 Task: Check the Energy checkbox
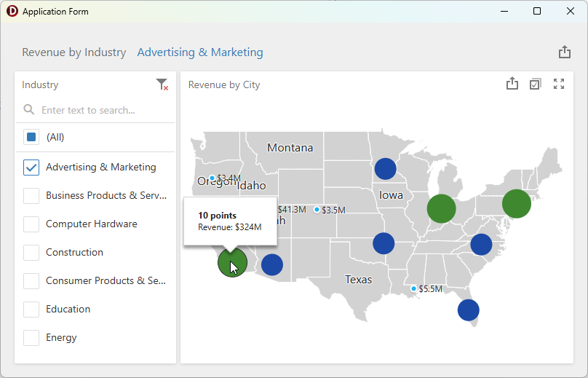coord(31,338)
